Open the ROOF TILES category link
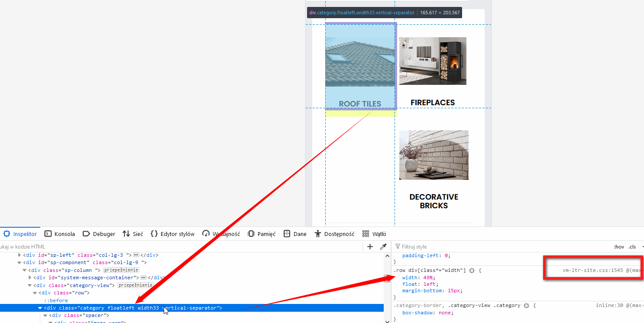The width and height of the screenshot is (644, 323). pos(360,104)
